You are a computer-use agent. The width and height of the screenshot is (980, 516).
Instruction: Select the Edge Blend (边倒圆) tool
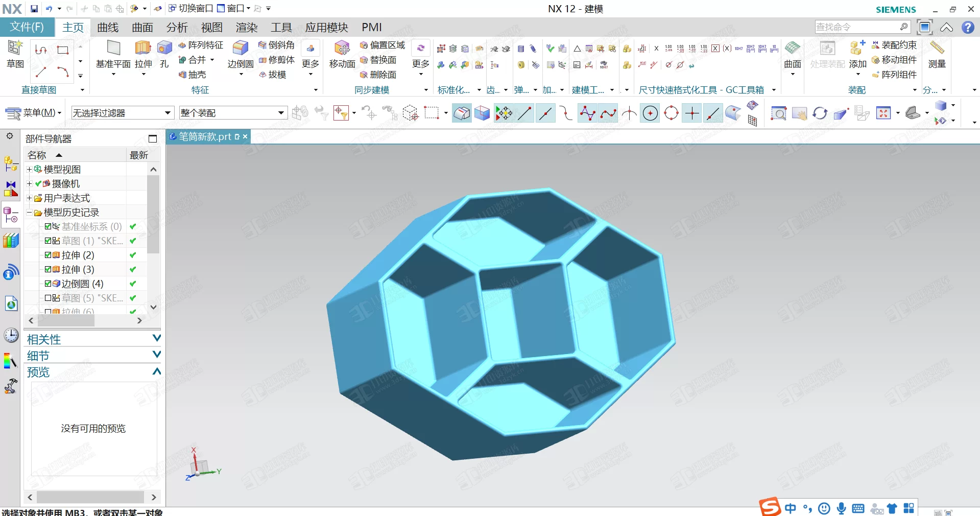(241, 54)
